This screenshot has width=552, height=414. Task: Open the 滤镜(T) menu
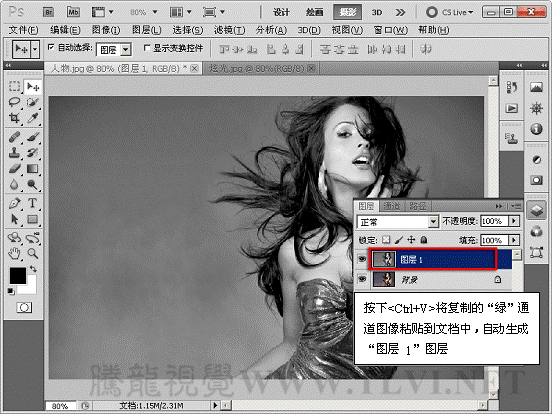(x=230, y=30)
